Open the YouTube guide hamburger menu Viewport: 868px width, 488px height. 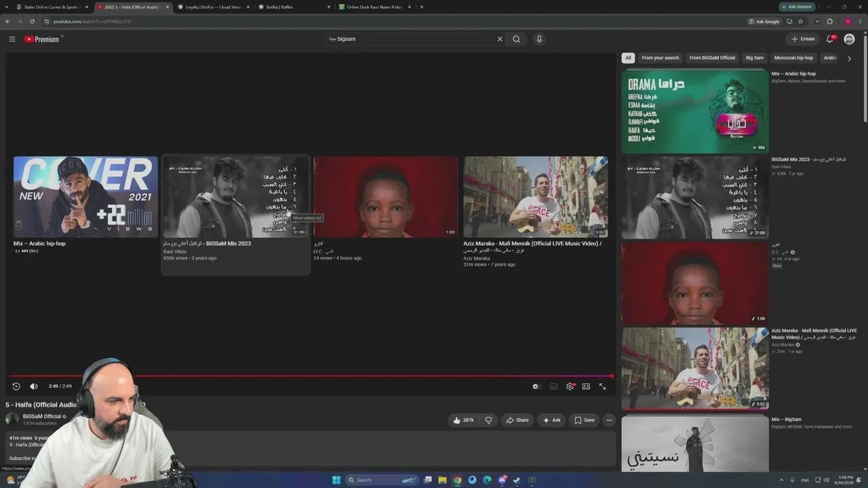click(x=12, y=39)
